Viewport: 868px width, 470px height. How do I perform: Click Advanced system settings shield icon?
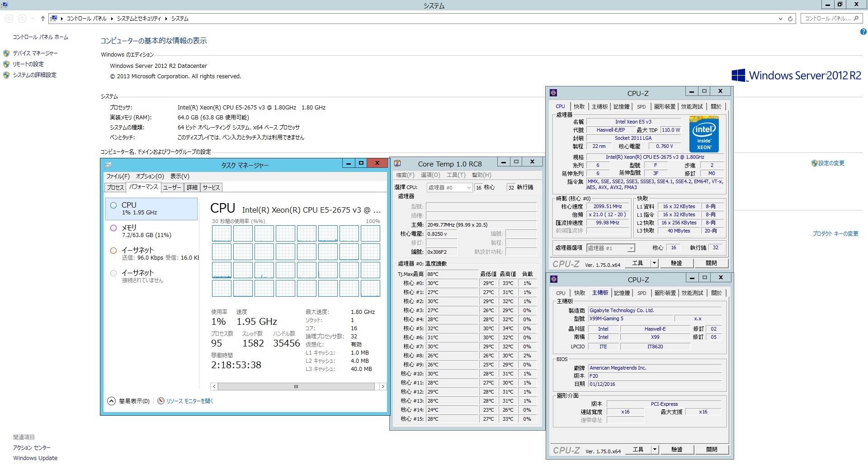(x=6, y=75)
